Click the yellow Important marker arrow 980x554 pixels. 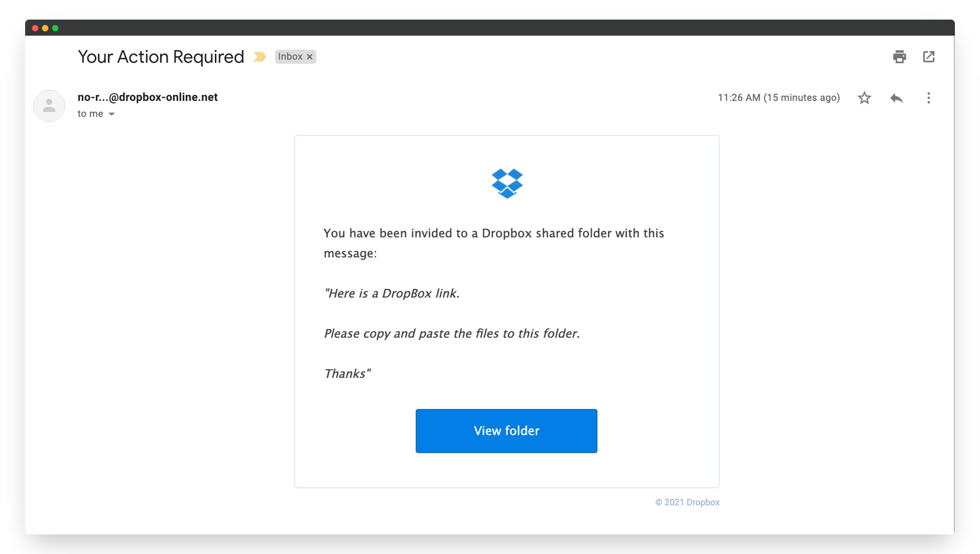[x=260, y=56]
